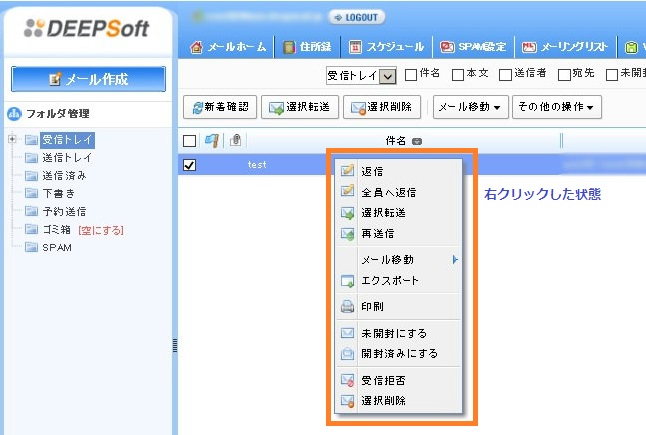Click the 空にする link beside ゴミ箱

pos(99,229)
